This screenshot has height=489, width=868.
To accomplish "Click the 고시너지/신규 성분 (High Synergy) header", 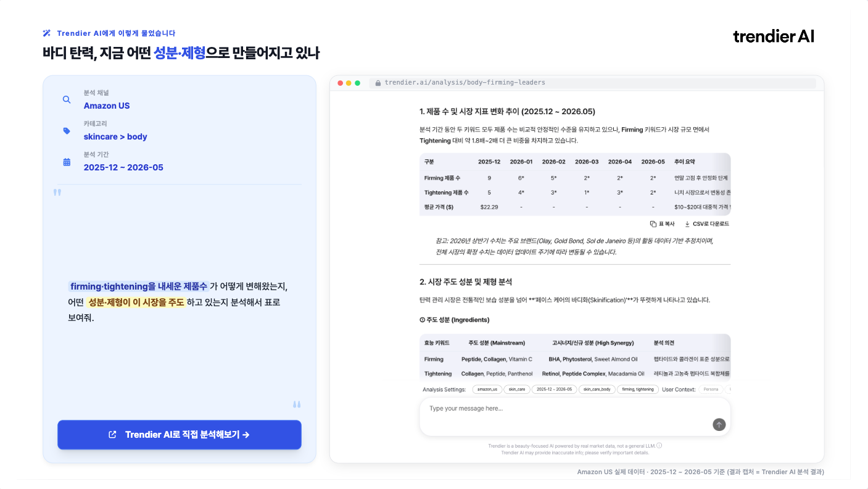I will tap(593, 343).
